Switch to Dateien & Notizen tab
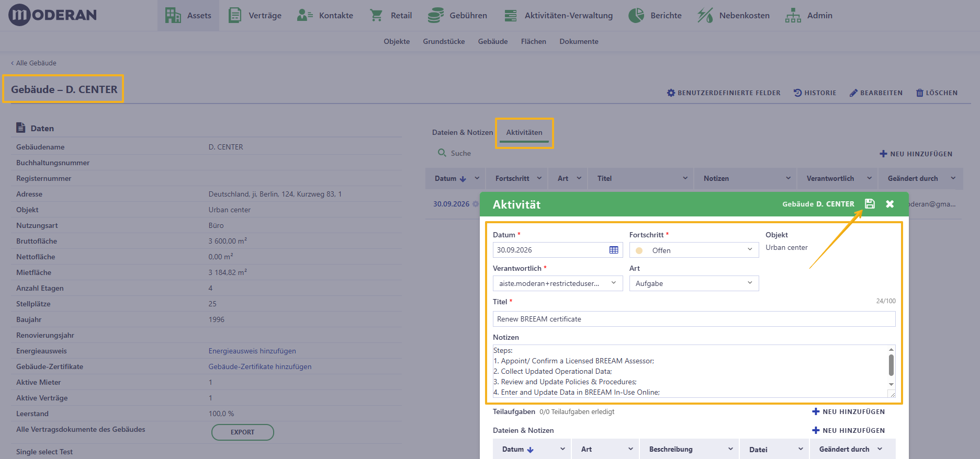Viewport: 980px width, 459px height. [x=463, y=132]
